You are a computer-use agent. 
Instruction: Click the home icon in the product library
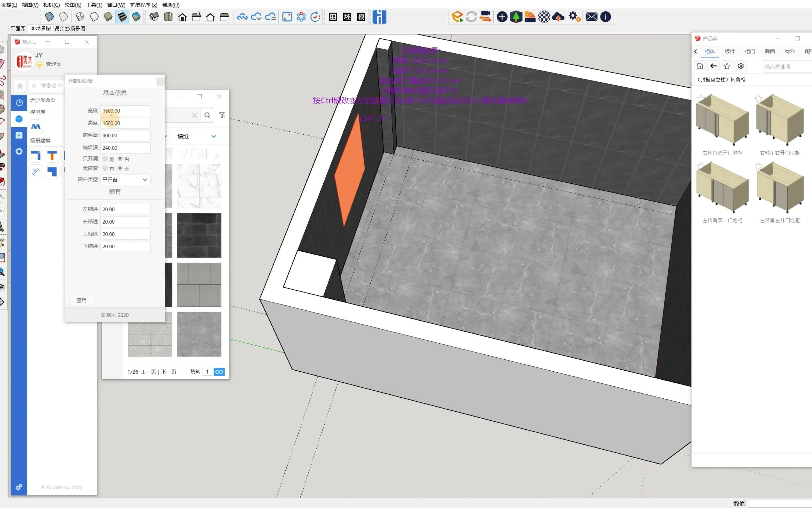pos(700,66)
